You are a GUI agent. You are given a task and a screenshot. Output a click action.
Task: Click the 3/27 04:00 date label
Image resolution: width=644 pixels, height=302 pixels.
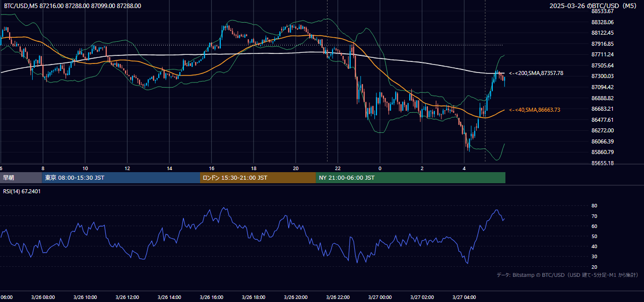[x=464, y=297]
